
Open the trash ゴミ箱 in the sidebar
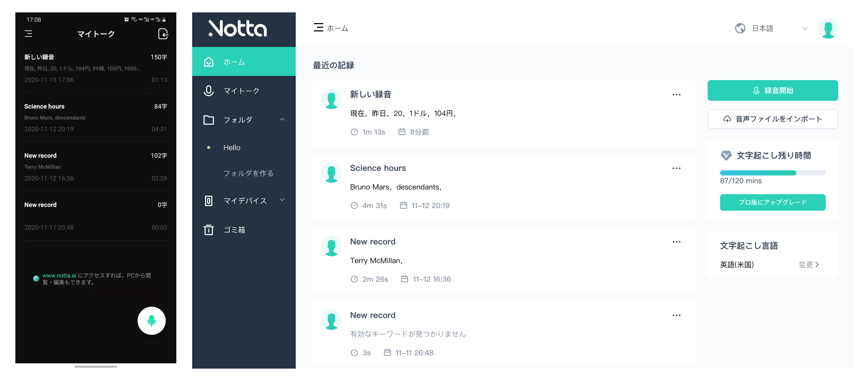[x=234, y=230]
